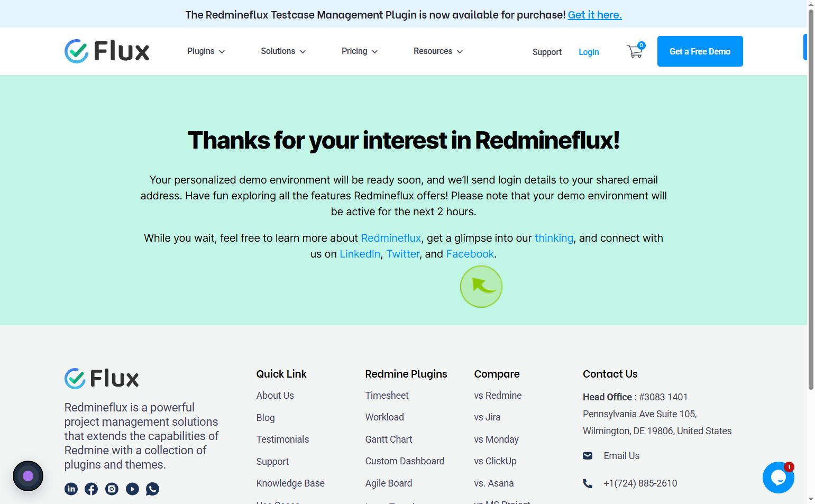This screenshot has width=815, height=504.
Task: Open the chat bubble widget
Action: (x=778, y=478)
